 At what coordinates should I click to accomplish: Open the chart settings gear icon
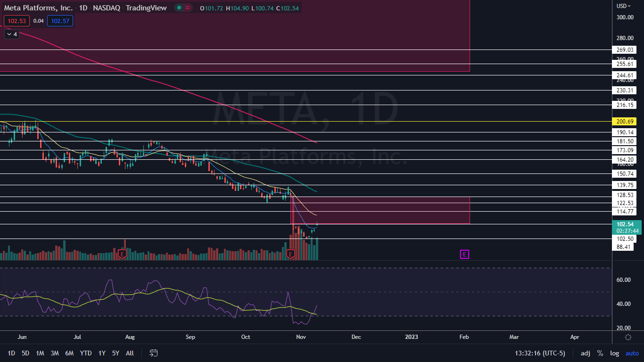[628, 337]
